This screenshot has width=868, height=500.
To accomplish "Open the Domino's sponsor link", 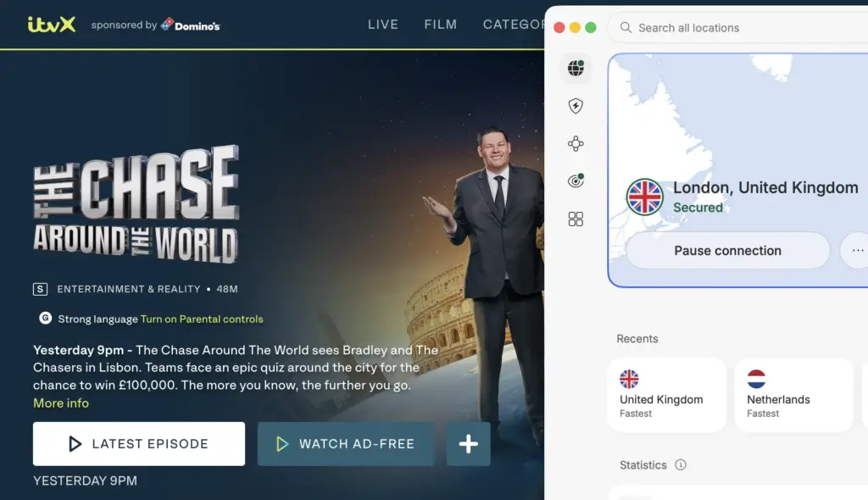I will click(x=191, y=25).
